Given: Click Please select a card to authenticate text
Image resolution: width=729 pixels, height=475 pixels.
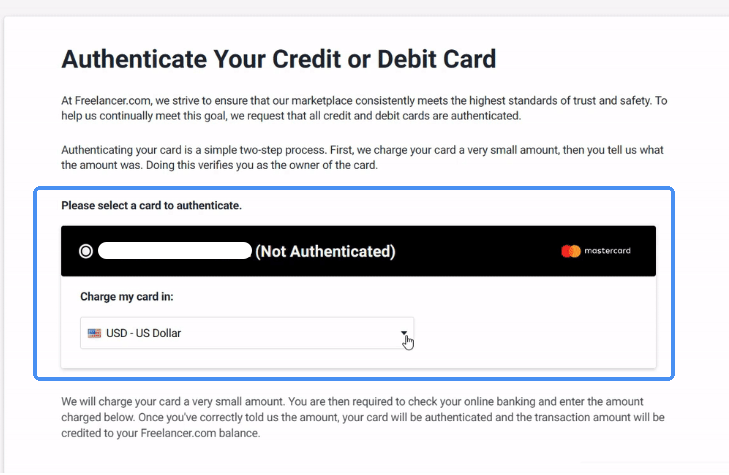Looking at the screenshot, I should 152,205.
